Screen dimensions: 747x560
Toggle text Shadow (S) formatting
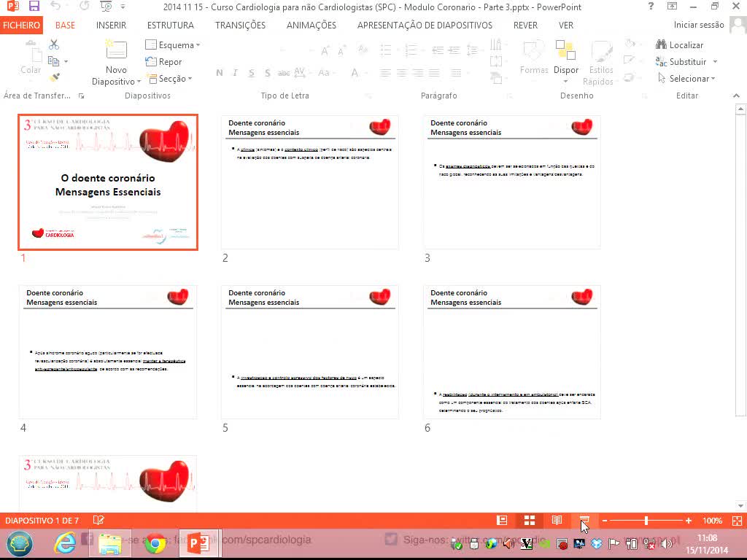click(x=267, y=73)
